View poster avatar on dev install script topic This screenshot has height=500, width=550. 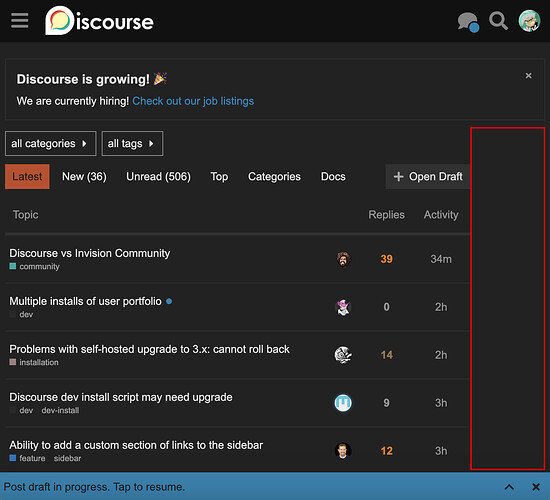pyautogui.click(x=343, y=403)
